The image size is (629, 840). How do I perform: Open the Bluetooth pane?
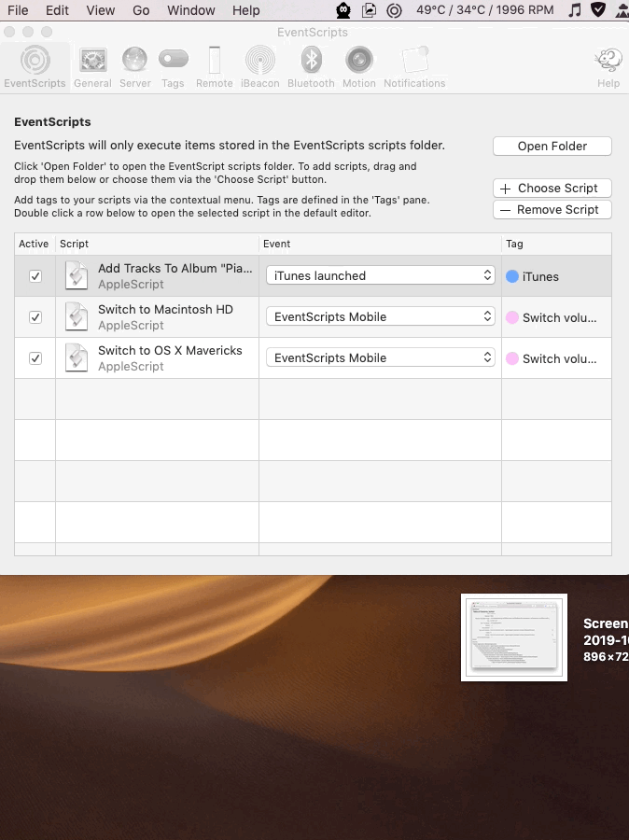(x=311, y=67)
